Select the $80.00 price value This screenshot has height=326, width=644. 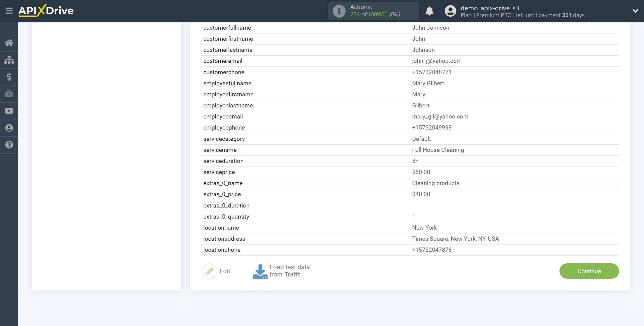[421, 172]
